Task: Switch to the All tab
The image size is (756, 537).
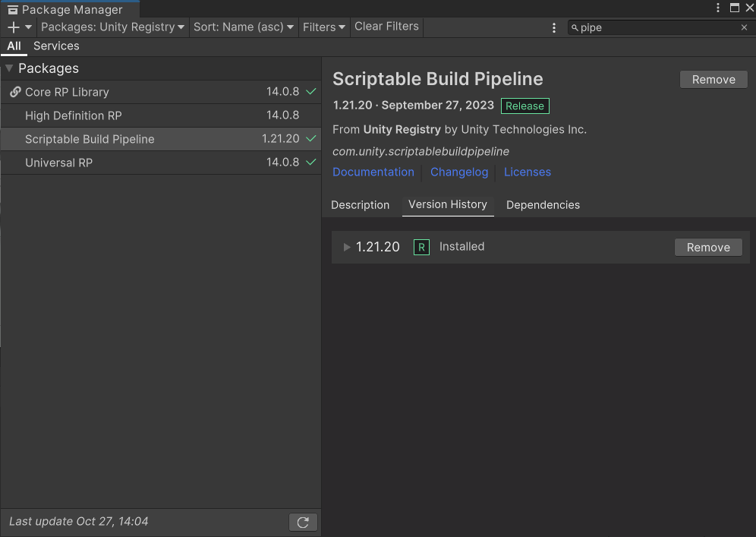Action: pos(14,46)
